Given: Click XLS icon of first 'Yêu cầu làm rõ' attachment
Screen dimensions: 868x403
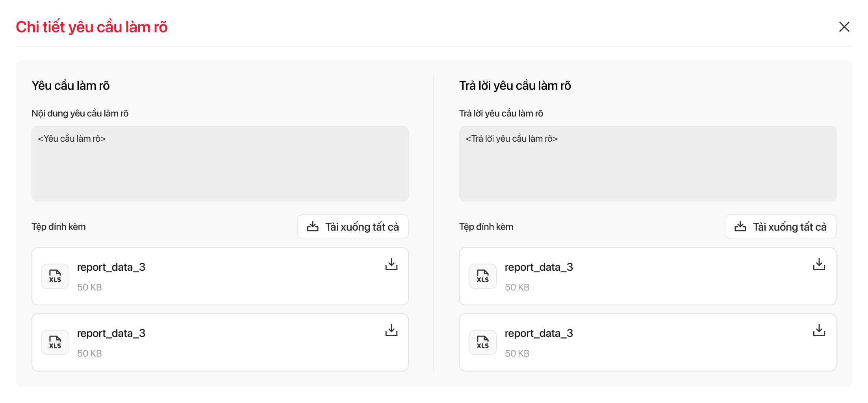Looking at the screenshot, I should [55, 276].
